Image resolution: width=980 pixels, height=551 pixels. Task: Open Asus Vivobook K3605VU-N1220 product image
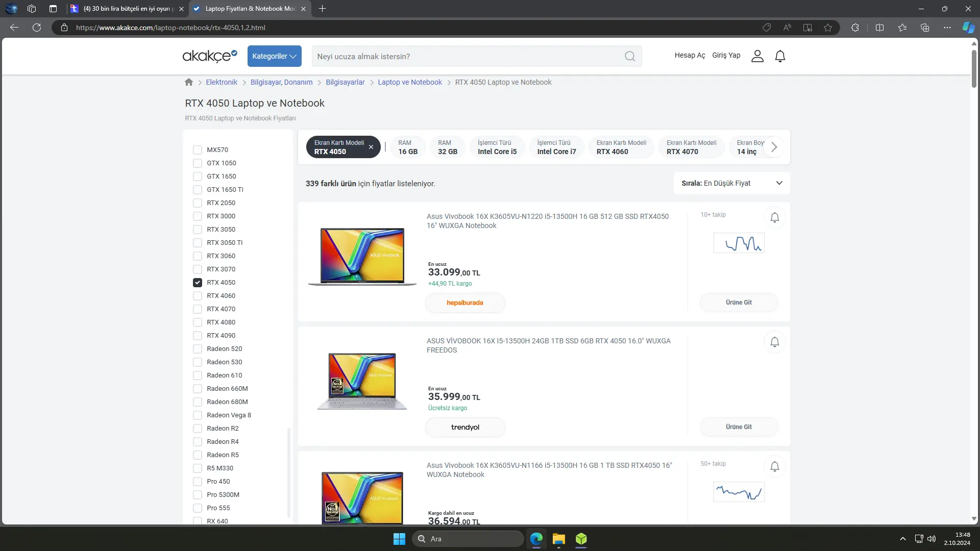tap(362, 257)
